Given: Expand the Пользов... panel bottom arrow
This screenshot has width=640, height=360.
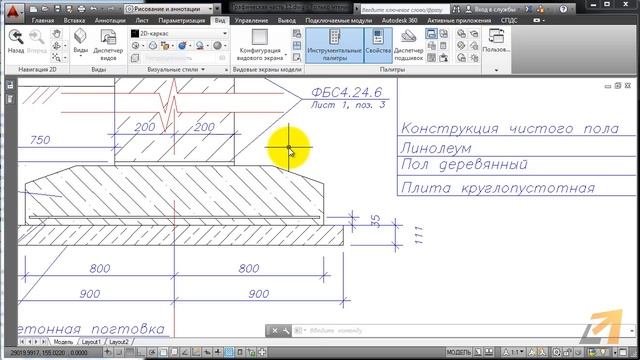Looking at the screenshot, I should pos(496,70).
